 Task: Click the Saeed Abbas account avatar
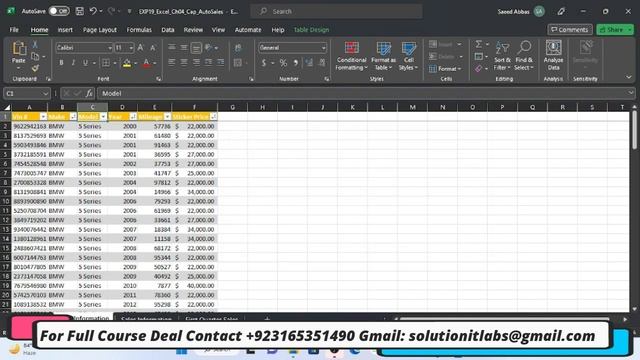pos(539,11)
